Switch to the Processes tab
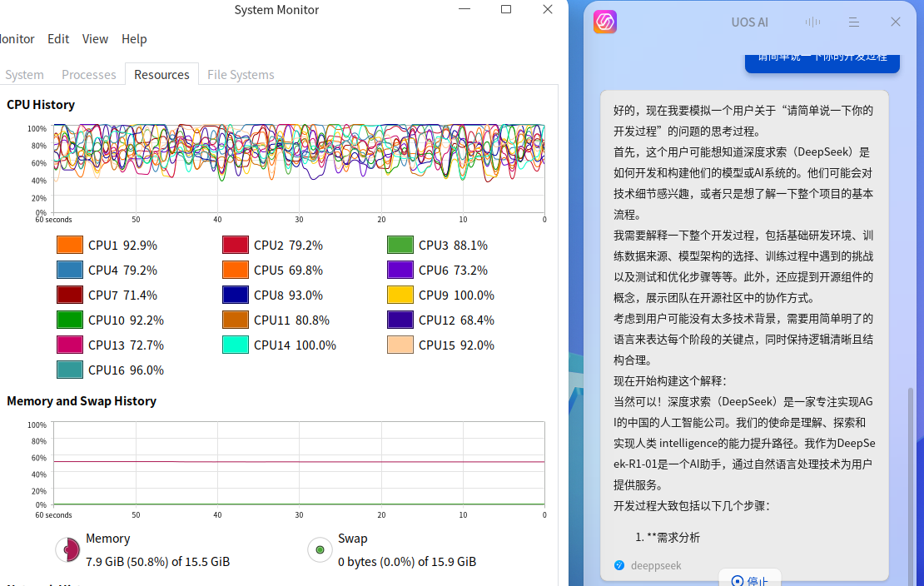This screenshot has height=586, width=924. [88, 75]
